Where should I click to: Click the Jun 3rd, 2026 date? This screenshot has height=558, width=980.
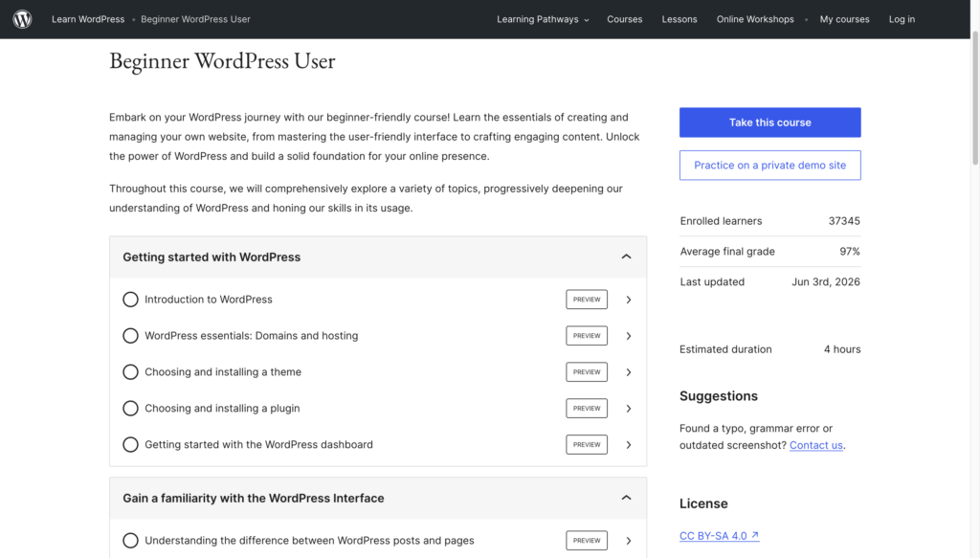826,282
